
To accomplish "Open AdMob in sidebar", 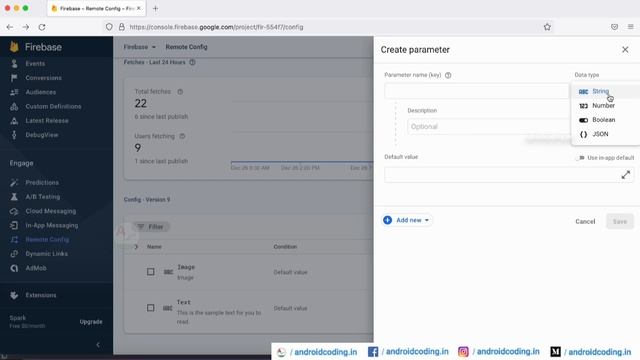I will point(36,268).
